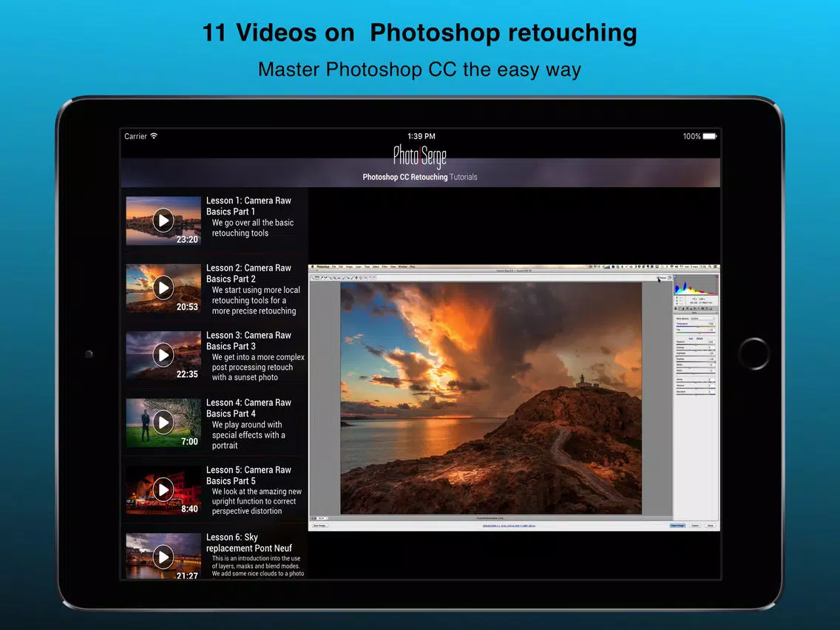Click the Exposure slider in Camera Raw
Viewport: 840px width, 630px height.
tap(695, 343)
